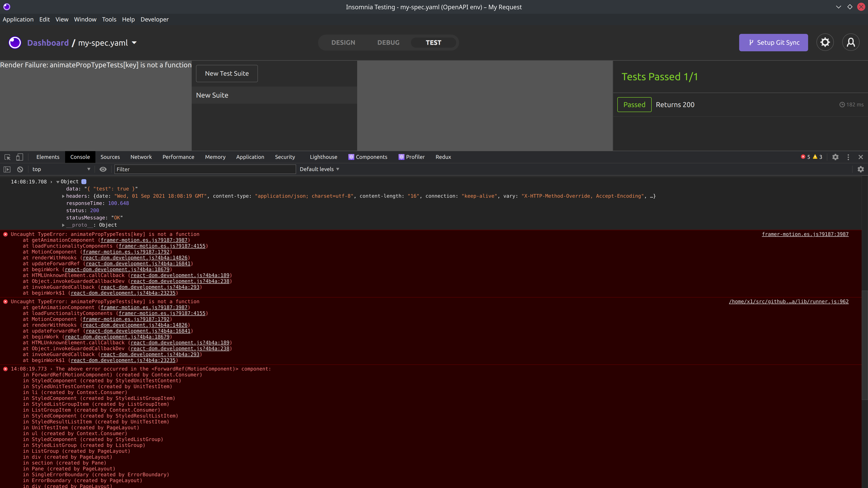This screenshot has width=868, height=488.
Task: Open the my-spec.yaml document dropdown
Action: coord(134,43)
